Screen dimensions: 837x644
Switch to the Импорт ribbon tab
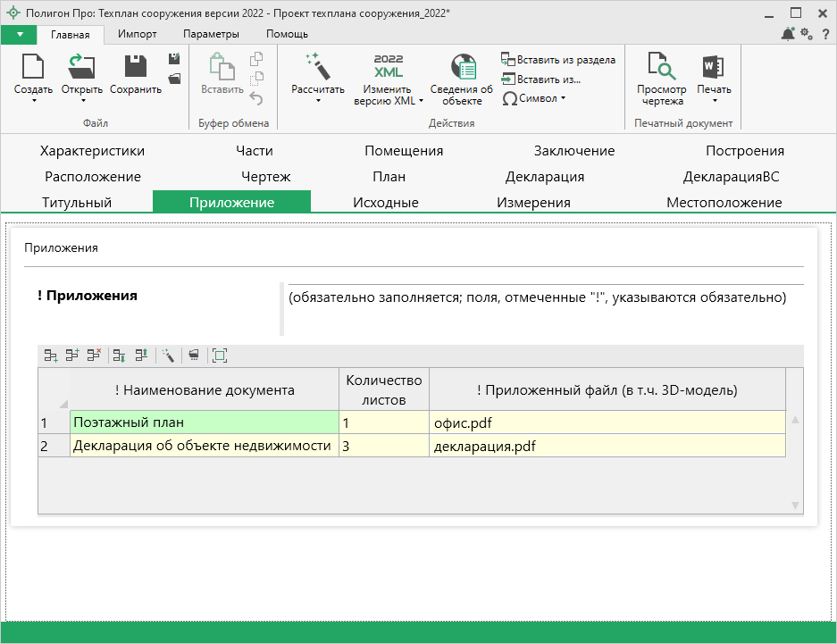coord(137,34)
